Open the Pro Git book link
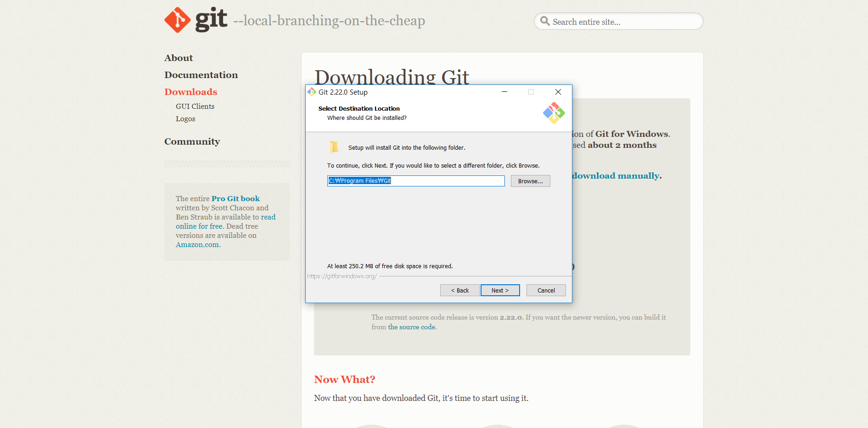Screen dimensions: 868x428 coord(235,198)
